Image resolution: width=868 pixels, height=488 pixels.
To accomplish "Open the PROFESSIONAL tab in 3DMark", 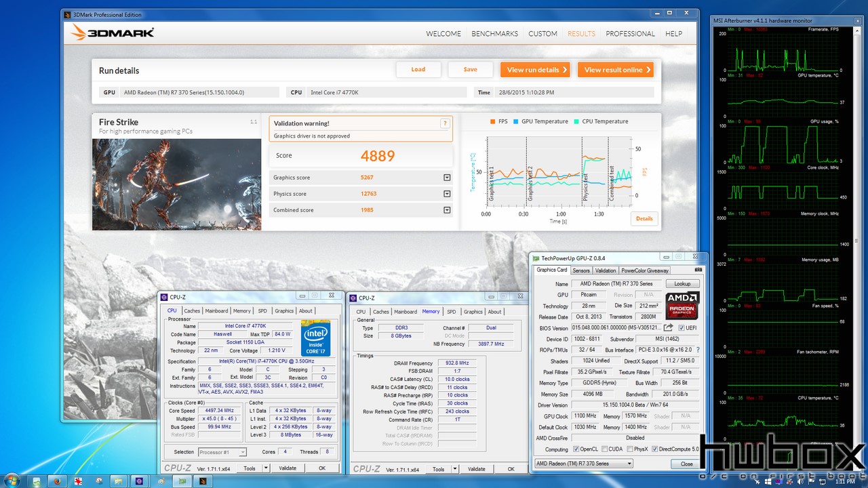I will [x=630, y=34].
